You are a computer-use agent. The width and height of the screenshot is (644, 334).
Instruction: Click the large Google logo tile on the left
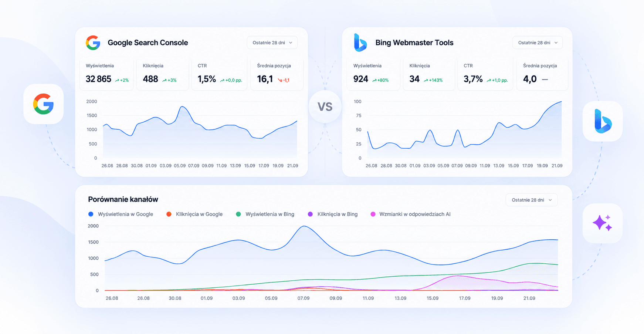pyautogui.click(x=44, y=104)
